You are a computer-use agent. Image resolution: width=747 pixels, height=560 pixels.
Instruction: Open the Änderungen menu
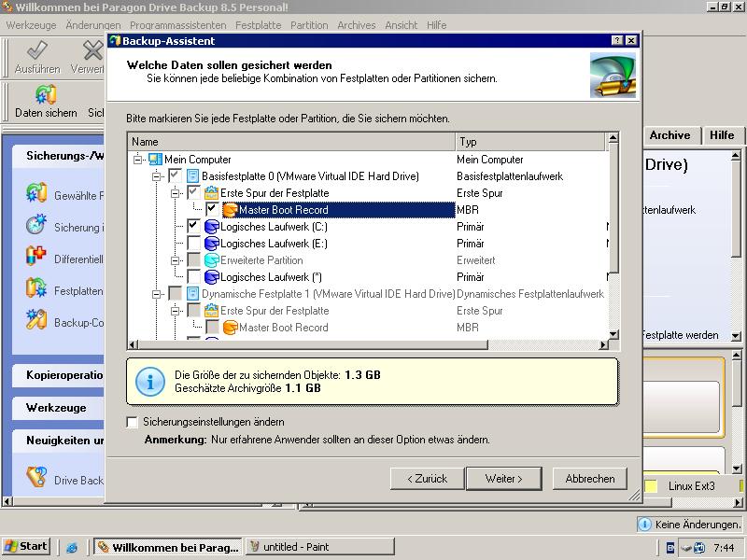pyautogui.click(x=92, y=25)
